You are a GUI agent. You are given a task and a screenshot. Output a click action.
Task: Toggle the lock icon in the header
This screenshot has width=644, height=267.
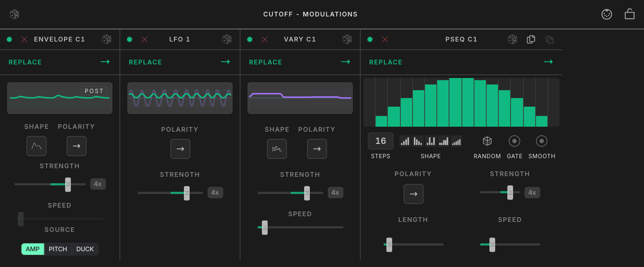click(630, 14)
